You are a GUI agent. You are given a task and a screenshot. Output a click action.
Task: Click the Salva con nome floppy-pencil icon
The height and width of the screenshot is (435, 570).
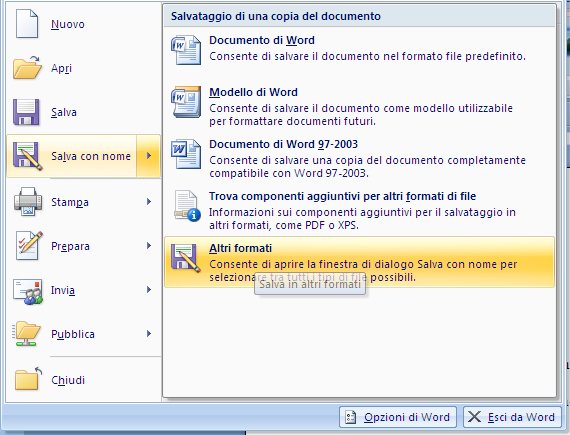[28, 156]
